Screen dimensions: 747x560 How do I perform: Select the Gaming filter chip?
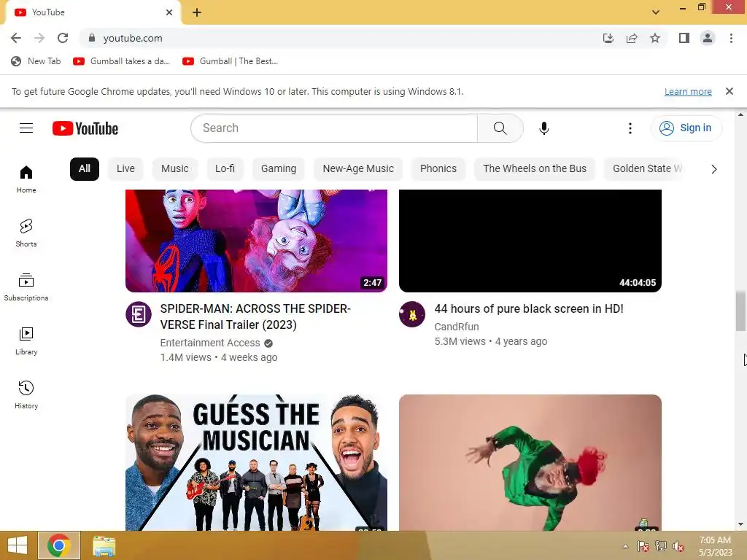tap(279, 168)
